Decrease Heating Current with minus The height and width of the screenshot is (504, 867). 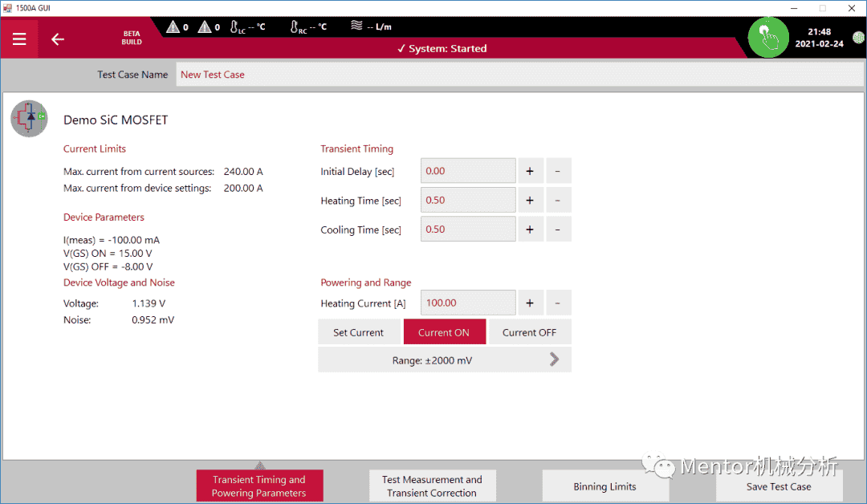click(x=557, y=303)
